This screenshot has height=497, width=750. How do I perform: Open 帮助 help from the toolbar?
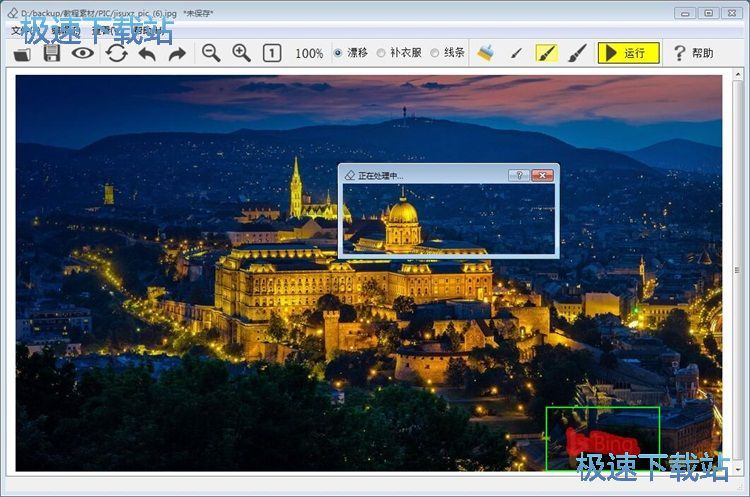[693, 53]
